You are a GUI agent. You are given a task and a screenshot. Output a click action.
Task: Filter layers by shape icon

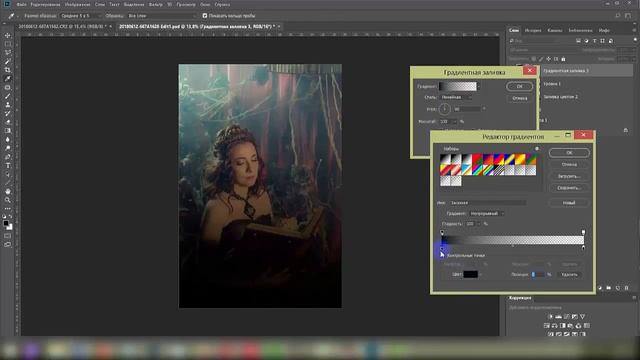[602, 41]
